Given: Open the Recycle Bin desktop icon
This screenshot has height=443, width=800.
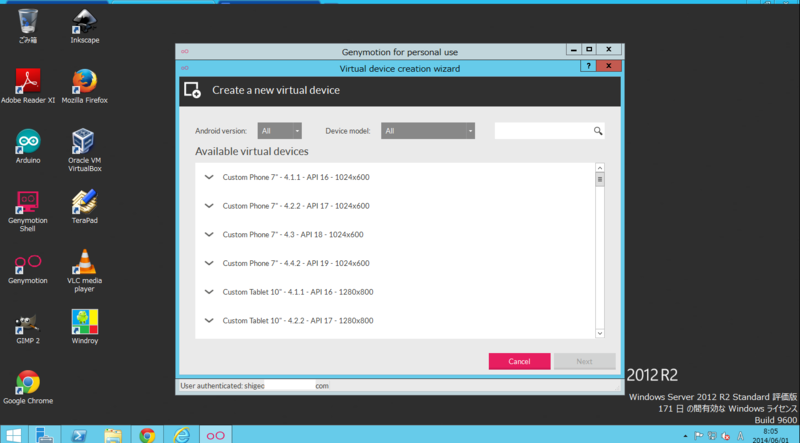Looking at the screenshot, I should pos(28,26).
